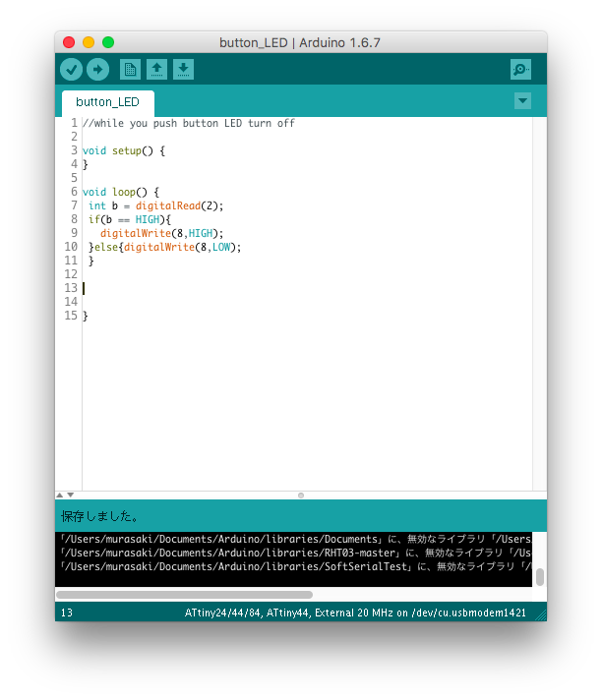
Task: Click the comment text on line 1
Action: (189, 123)
